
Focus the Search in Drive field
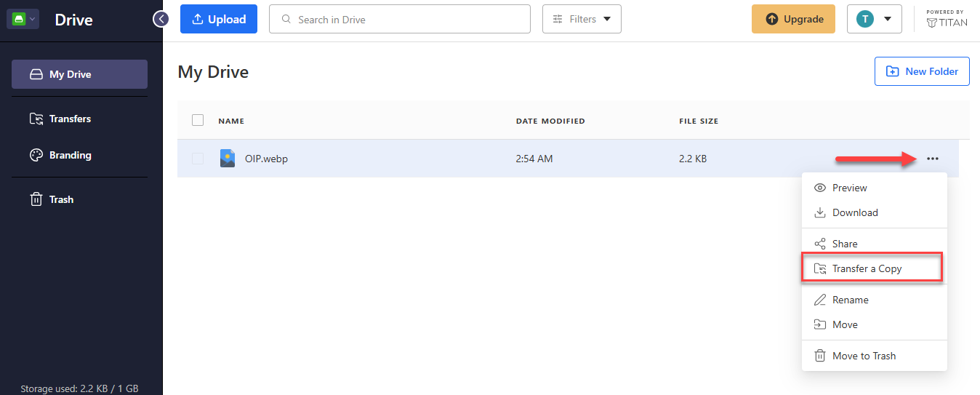coord(400,20)
